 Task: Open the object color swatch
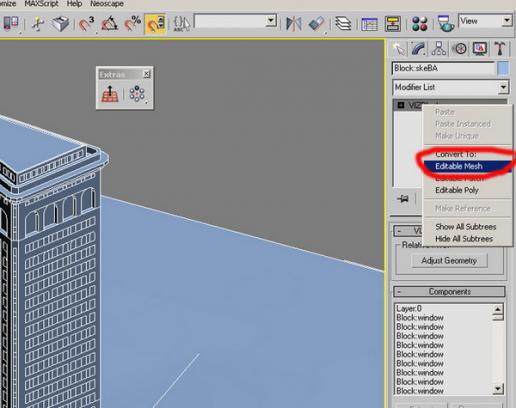pos(503,68)
